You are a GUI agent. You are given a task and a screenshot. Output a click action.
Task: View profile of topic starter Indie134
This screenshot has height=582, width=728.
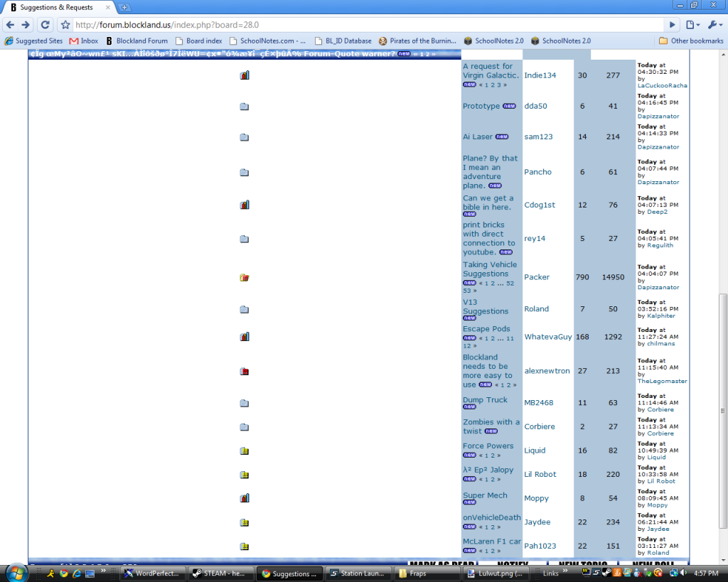click(x=540, y=75)
